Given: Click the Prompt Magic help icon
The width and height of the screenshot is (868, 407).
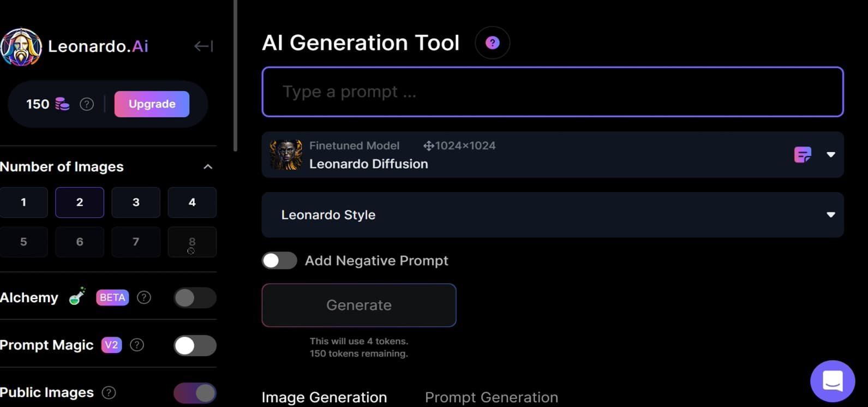Looking at the screenshot, I should click(x=137, y=345).
